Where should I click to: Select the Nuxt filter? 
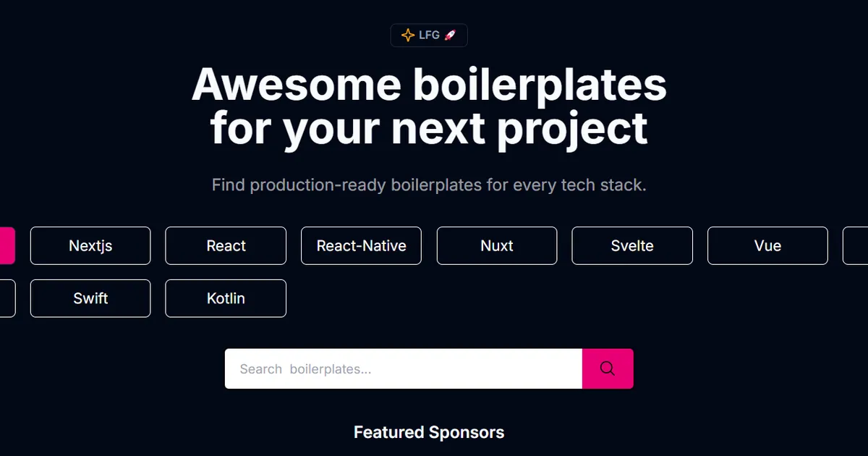click(x=496, y=245)
